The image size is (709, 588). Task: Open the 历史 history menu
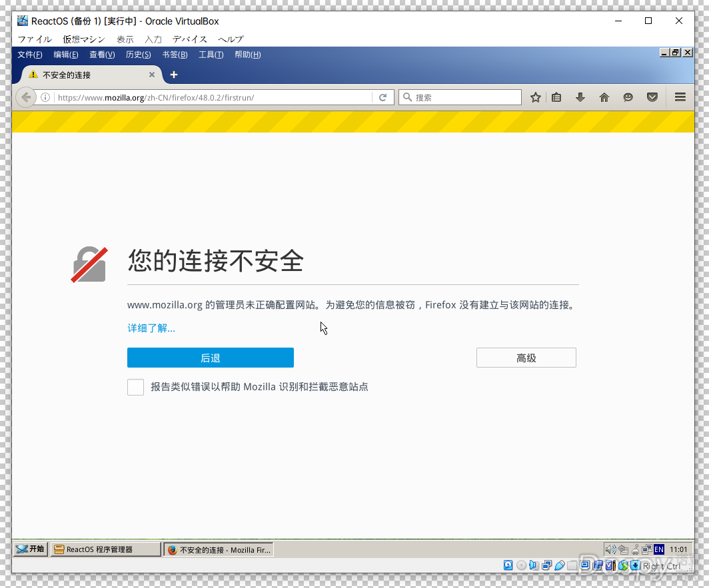pyautogui.click(x=138, y=55)
